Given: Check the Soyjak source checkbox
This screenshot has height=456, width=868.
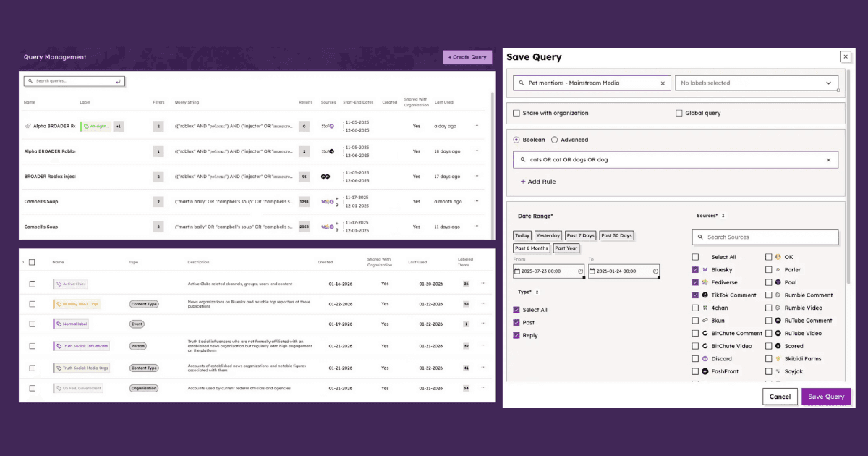Looking at the screenshot, I should click(769, 371).
